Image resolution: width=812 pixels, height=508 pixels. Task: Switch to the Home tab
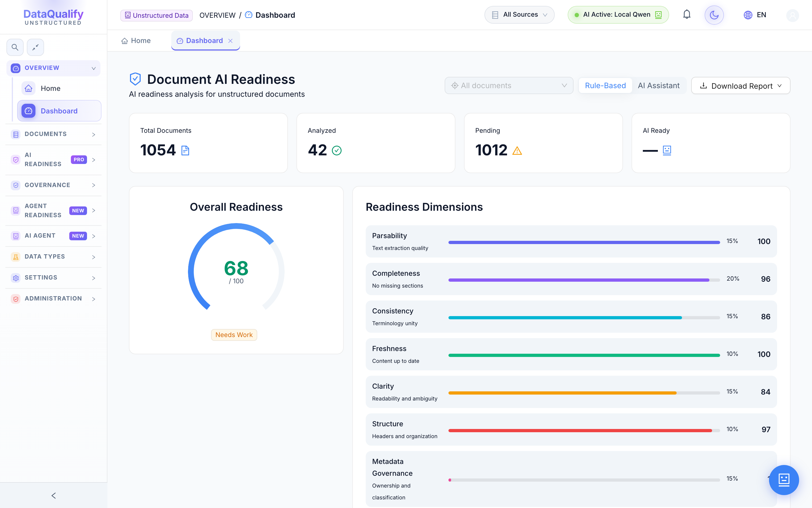[x=136, y=41]
